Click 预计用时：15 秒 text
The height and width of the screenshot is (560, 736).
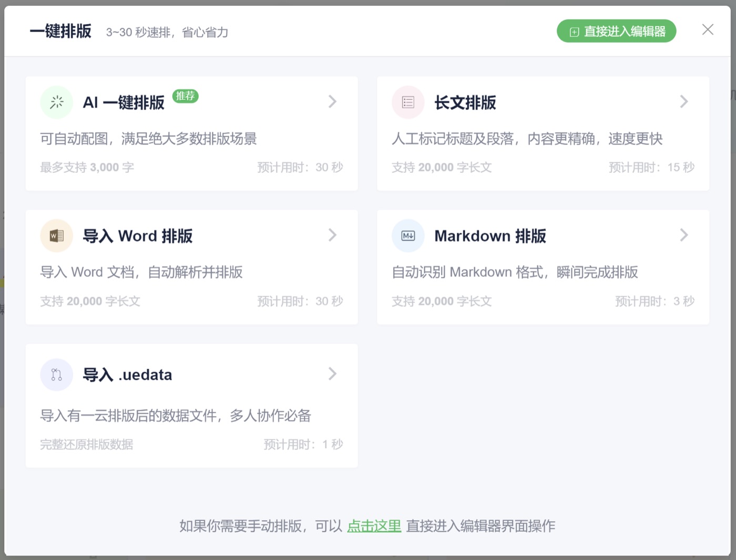click(x=651, y=167)
